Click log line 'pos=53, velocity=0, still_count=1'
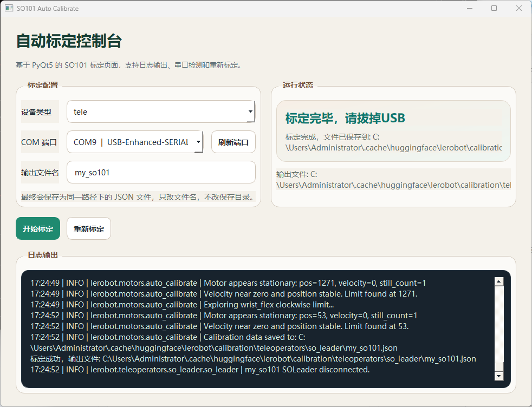The height and width of the screenshot is (407, 532). [x=224, y=316]
